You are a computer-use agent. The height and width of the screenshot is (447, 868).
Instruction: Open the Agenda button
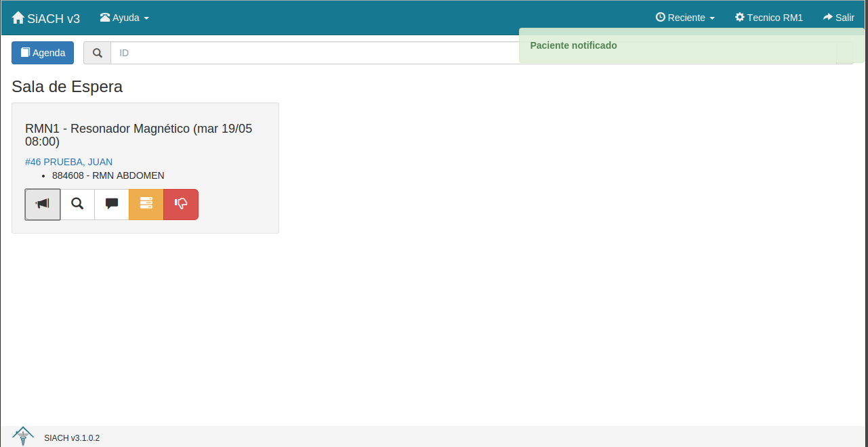(43, 53)
